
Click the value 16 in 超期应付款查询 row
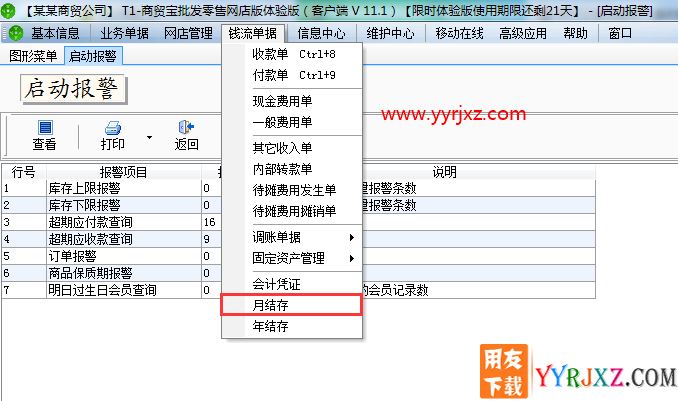210,222
